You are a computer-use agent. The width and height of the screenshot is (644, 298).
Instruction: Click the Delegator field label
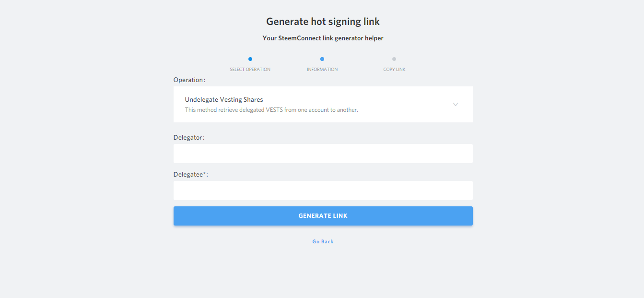pyautogui.click(x=187, y=138)
